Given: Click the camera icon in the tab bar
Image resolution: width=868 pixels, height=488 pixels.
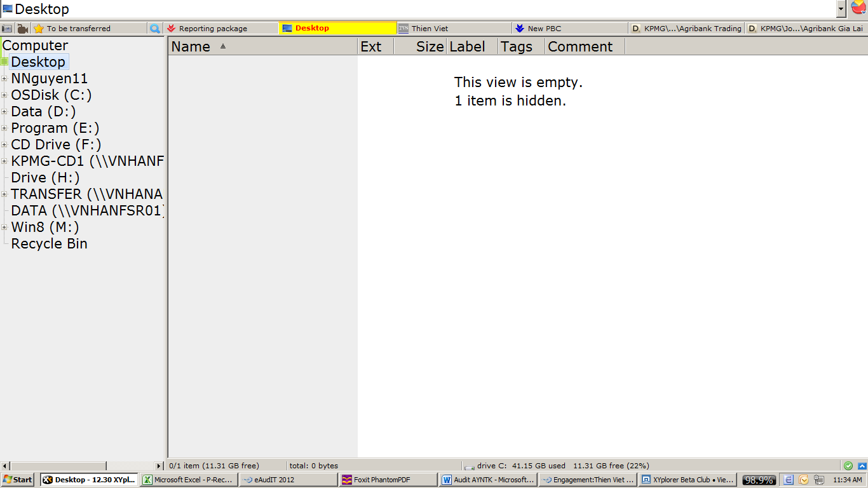Looking at the screenshot, I should [7, 29].
